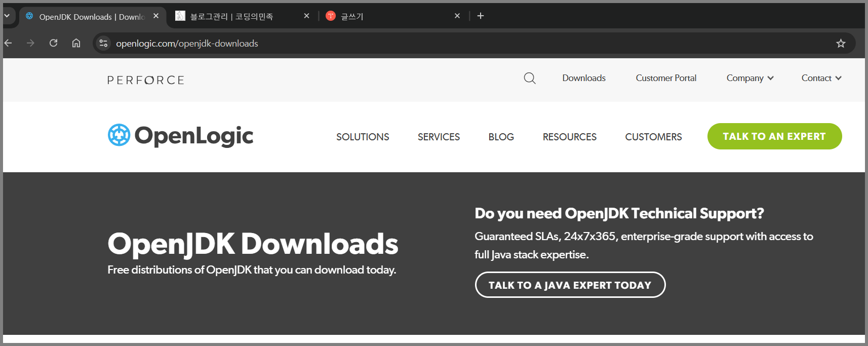Click the Perforce logo
This screenshot has width=868, height=346.
[146, 80]
